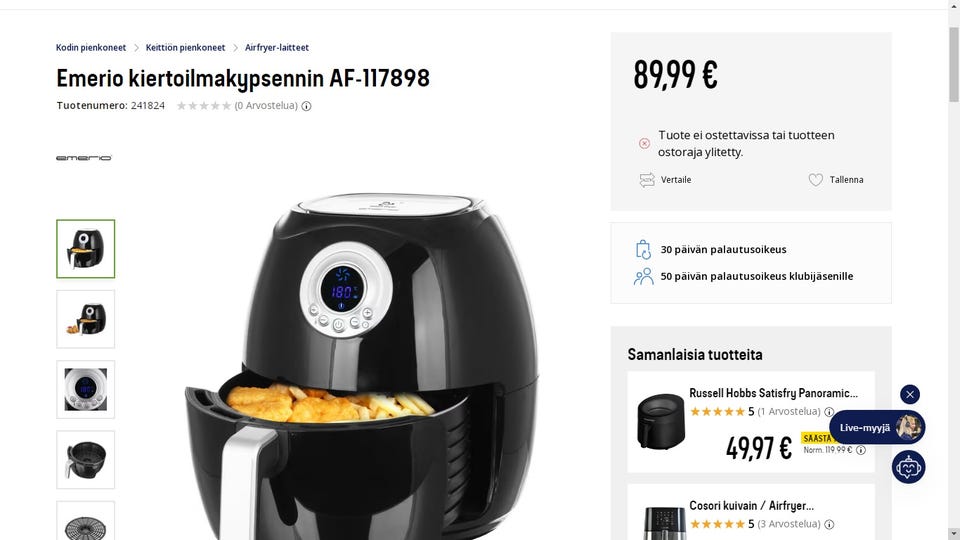Select thumbnail showing fryer with fries beside
The width and height of the screenshot is (960, 540).
pyautogui.click(x=86, y=319)
